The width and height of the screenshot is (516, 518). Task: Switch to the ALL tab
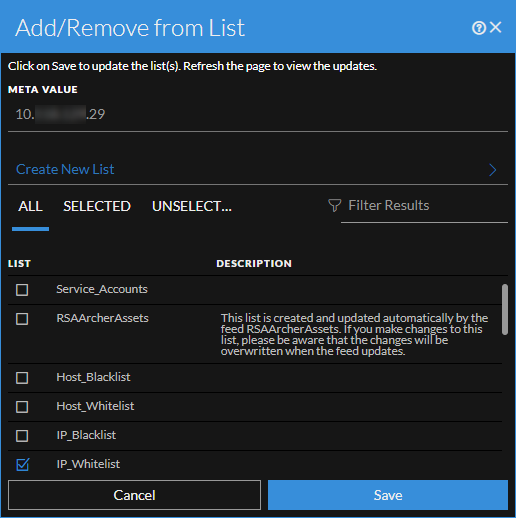[x=30, y=206]
